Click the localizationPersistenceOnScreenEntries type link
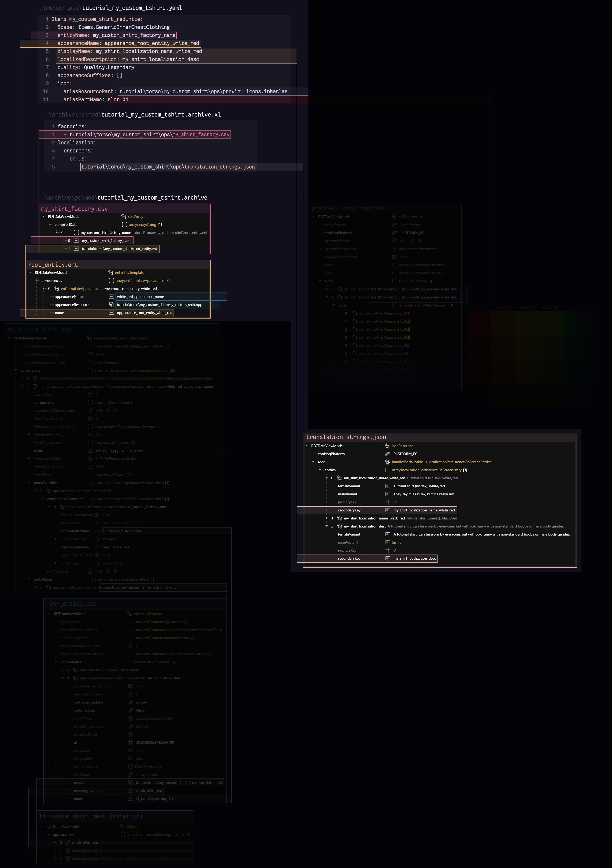Viewport: 612px width, 868px height. click(x=459, y=462)
